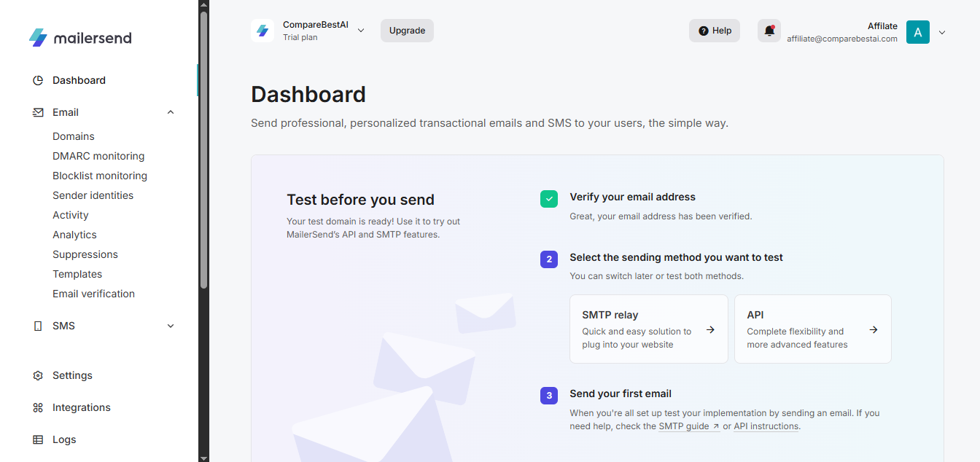980x462 pixels.
Task: Open the workspace switcher dropdown arrow
Action: [x=361, y=31]
